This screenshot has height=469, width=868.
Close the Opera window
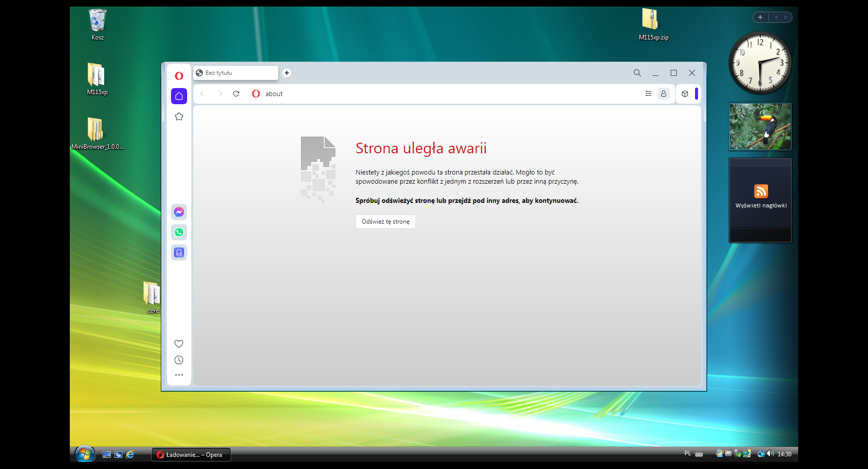click(x=692, y=73)
